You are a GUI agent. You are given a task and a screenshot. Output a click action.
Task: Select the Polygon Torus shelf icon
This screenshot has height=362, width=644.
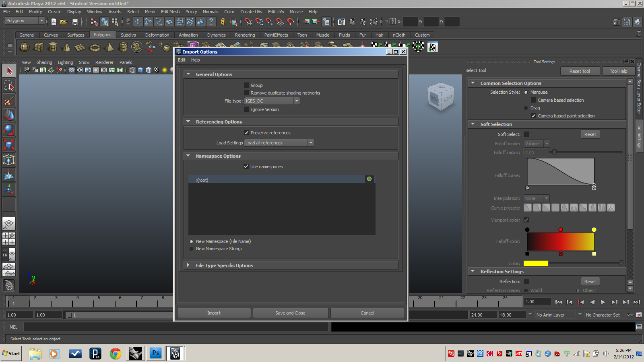pyautogui.click(x=94, y=47)
